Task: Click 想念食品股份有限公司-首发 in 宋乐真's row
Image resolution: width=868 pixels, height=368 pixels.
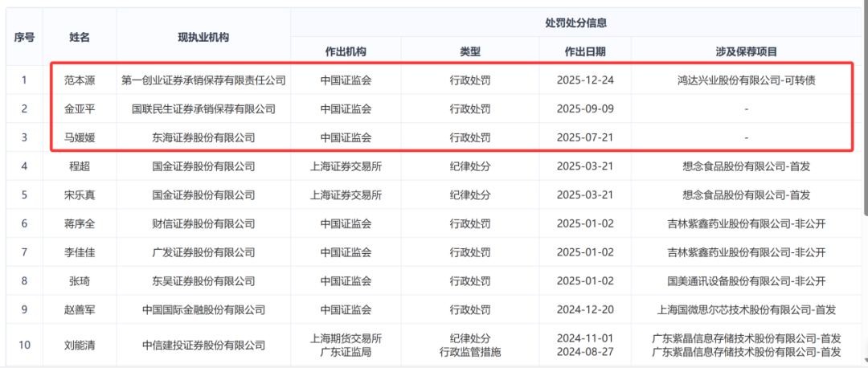Action: 746,194
